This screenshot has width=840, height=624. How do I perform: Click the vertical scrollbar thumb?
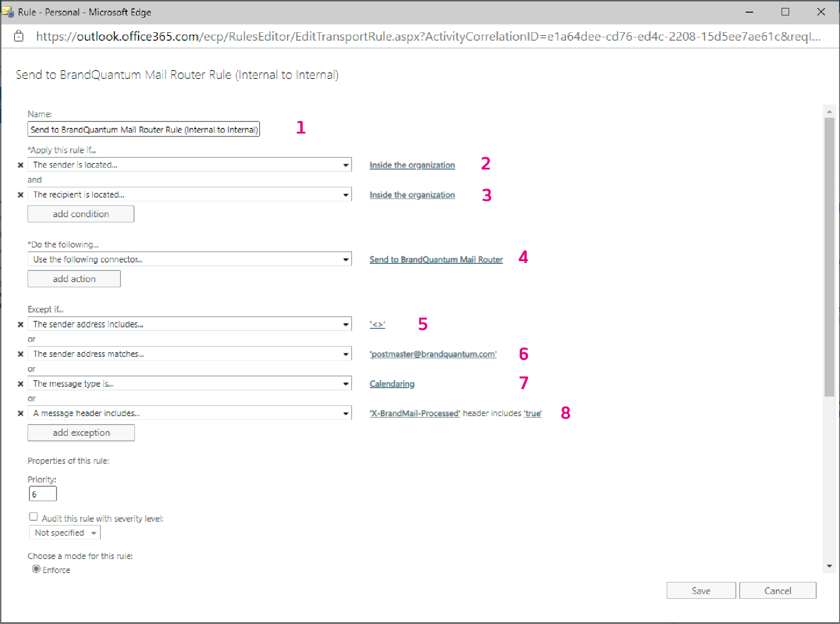coord(829,257)
